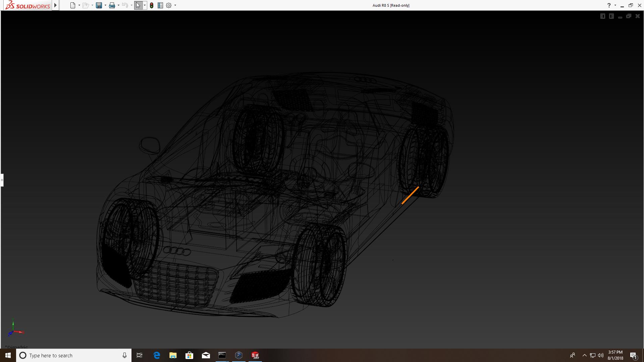Click the New document icon
This screenshot has height=362, width=644.
click(72, 5)
